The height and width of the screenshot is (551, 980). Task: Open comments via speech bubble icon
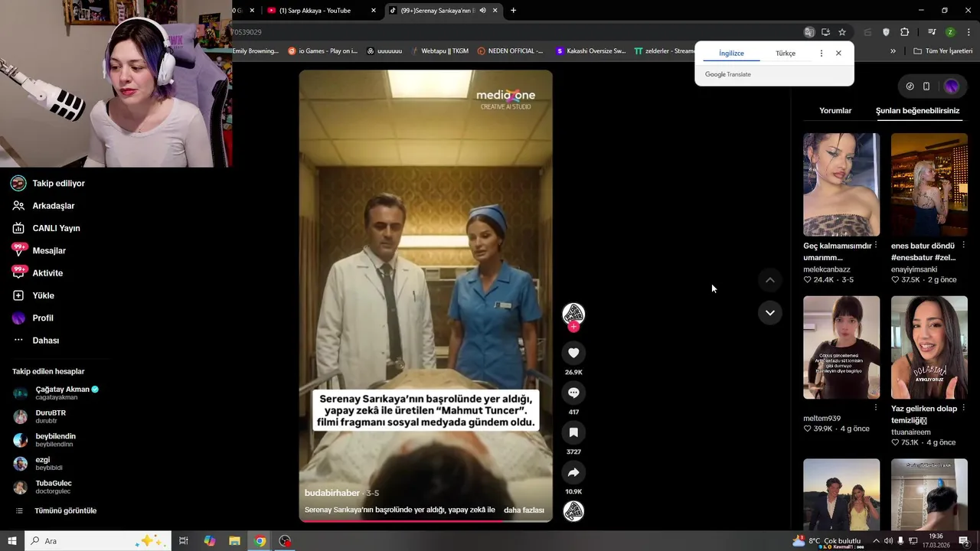point(573,393)
